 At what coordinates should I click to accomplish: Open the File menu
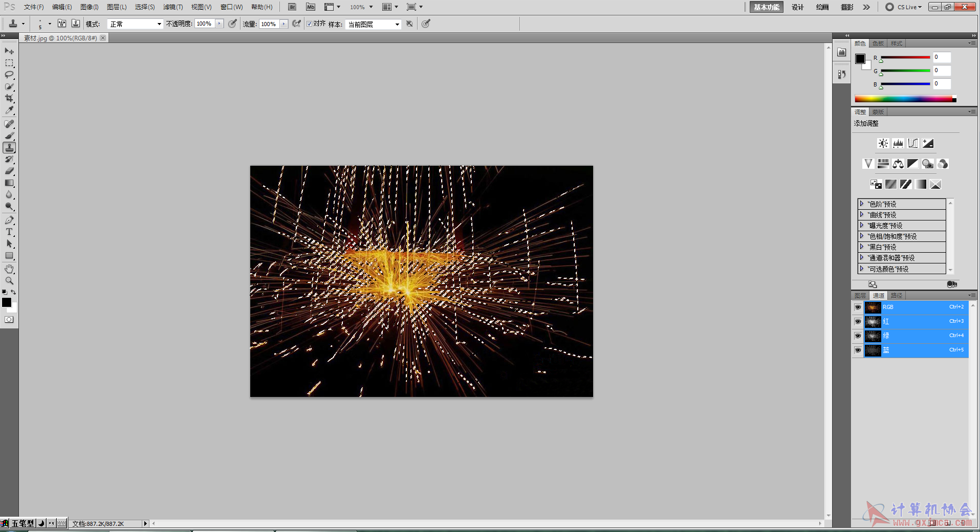pos(34,7)
